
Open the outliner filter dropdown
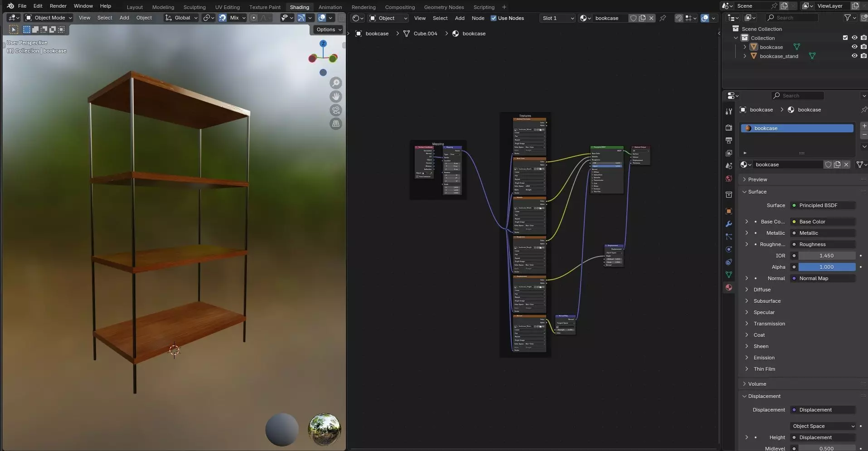point(850,18)
